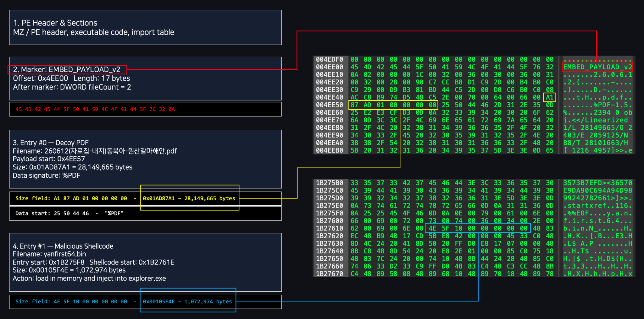Select hex offset '1B27620'
644x319 pixels.
[330, 236]
